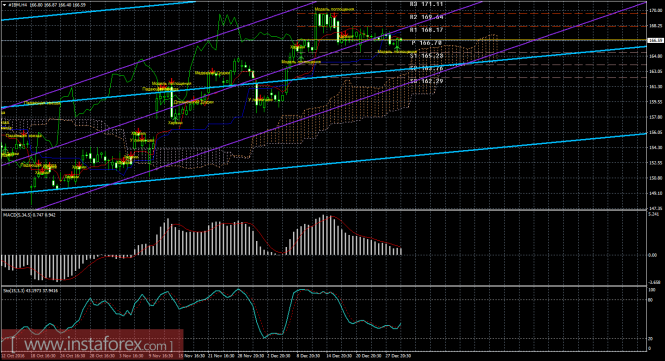
Task: Open the chart menu triangle beside #IBM,H4
Action: pyautogui.click(x=5, y=5)
